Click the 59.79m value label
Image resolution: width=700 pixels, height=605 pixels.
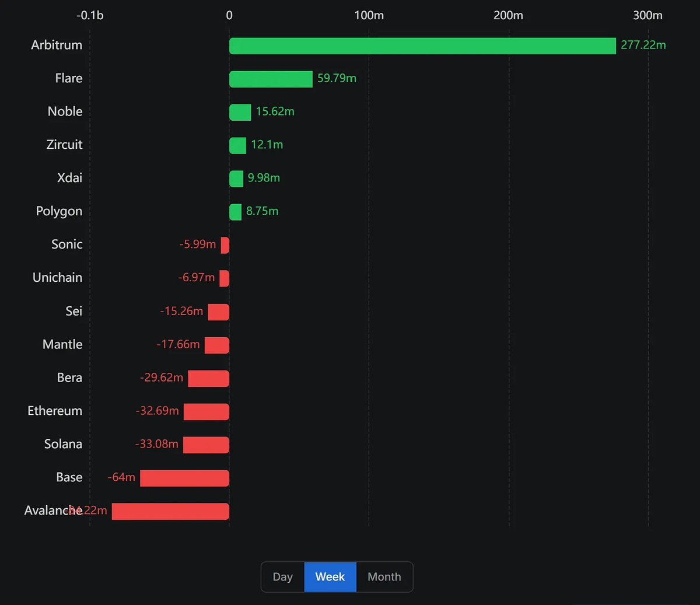(x=337, y=78)
